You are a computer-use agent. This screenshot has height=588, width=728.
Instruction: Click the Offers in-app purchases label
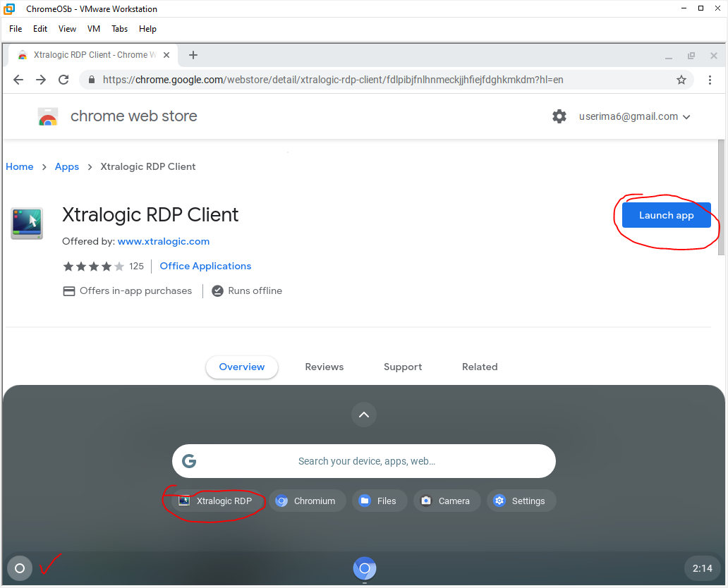(135, 291)
